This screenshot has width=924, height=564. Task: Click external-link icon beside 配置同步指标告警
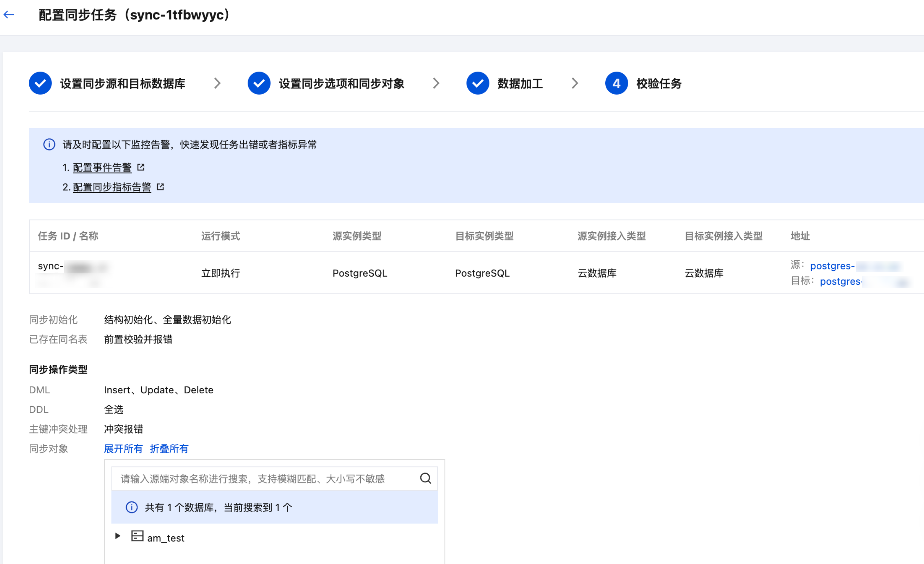tap(160, 187)
